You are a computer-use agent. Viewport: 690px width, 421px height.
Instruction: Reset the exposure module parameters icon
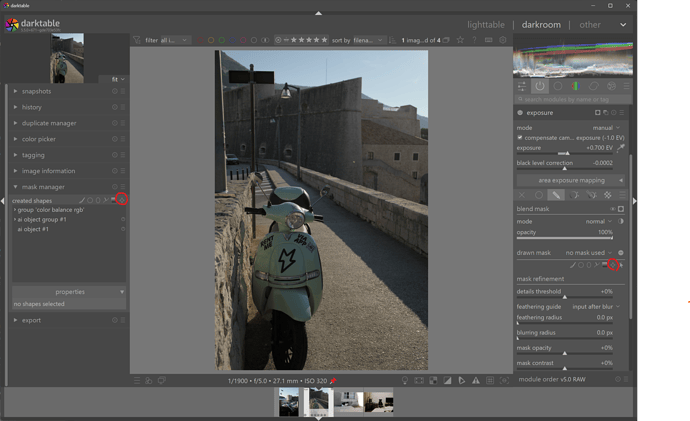pyautogui.click(x=613, y=113)
